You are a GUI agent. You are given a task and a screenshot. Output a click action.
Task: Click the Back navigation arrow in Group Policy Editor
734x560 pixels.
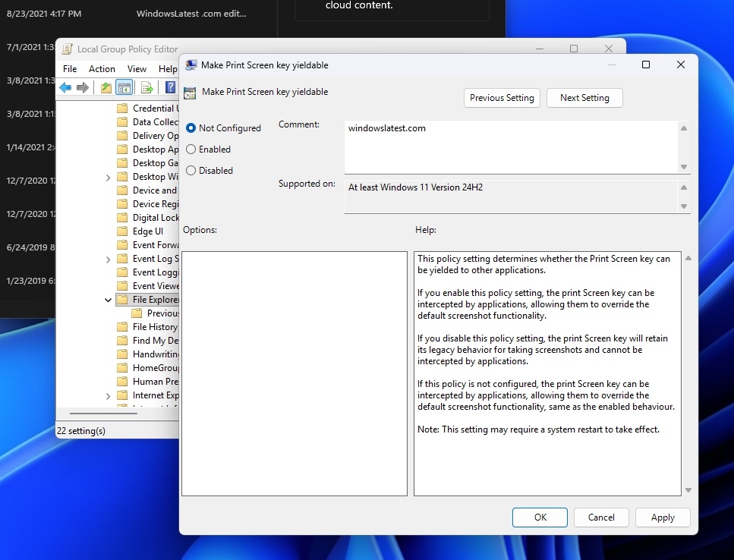[65, 87]
